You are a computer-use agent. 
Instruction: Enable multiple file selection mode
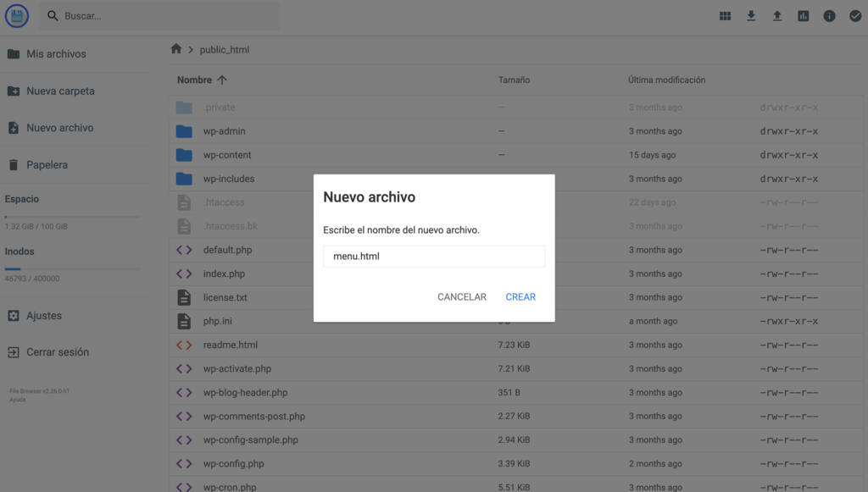[854, 15]
